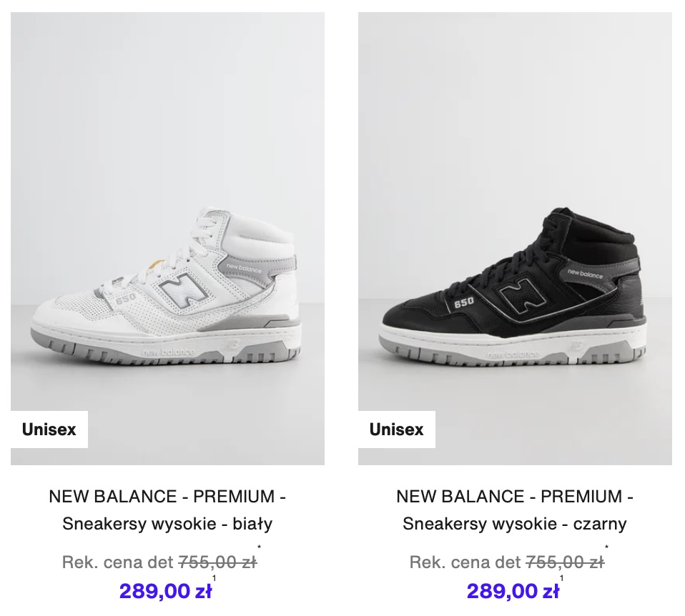685x616 pixels.
Task: Click crossed-out 755,00 zł price for white sneaker
Action: tap(217, 562)
